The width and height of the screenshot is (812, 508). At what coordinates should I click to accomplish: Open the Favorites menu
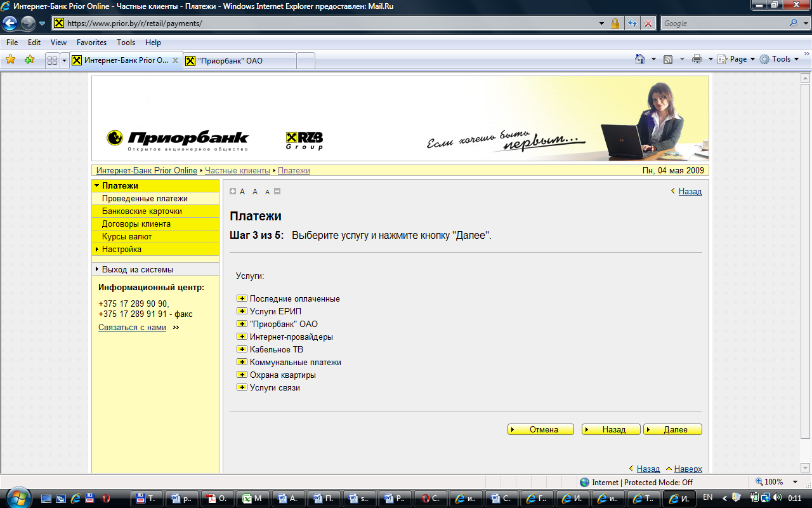[x=91, y=43]
